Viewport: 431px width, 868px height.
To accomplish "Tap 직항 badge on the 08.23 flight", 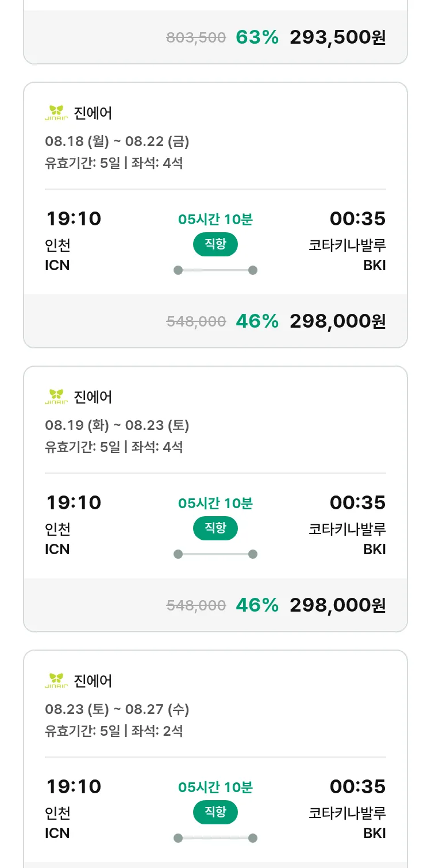I will pyautogui.click(x=215, y=812).
